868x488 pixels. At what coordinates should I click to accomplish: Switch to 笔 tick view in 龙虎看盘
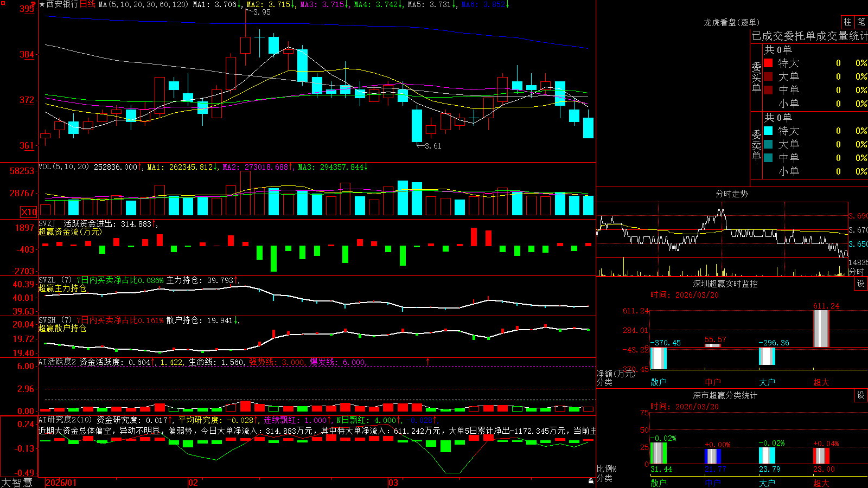[861, 22]
